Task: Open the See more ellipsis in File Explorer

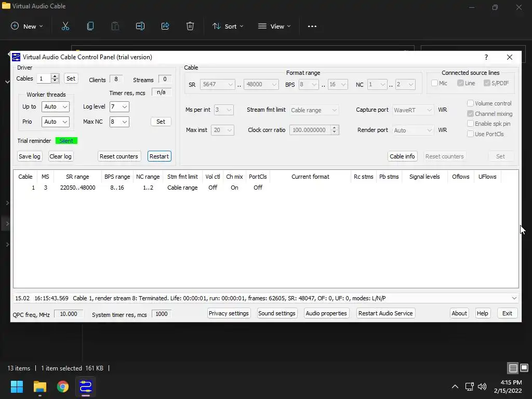Action: (312, 26)
